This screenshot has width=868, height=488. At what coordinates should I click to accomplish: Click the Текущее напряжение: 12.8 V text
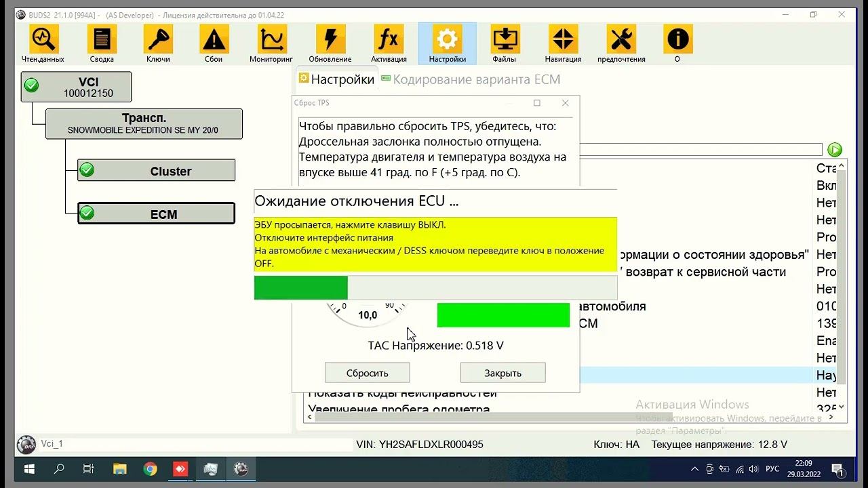[719, 445]
